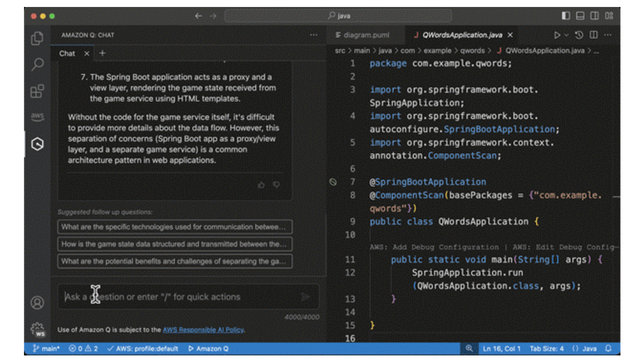Open the AWS Toolkit sidebar icon
The height and width of the screenshot is (362, 644).
click(37, 116)
